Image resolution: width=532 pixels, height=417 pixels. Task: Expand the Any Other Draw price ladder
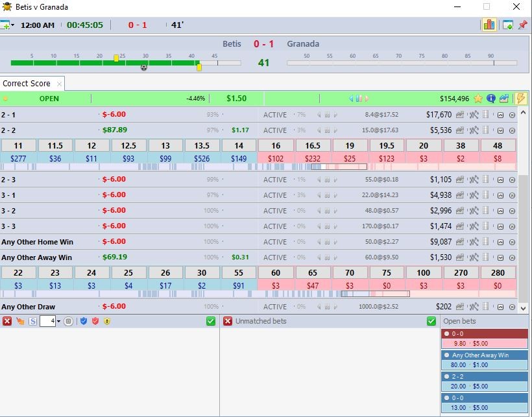pos(500,307)
